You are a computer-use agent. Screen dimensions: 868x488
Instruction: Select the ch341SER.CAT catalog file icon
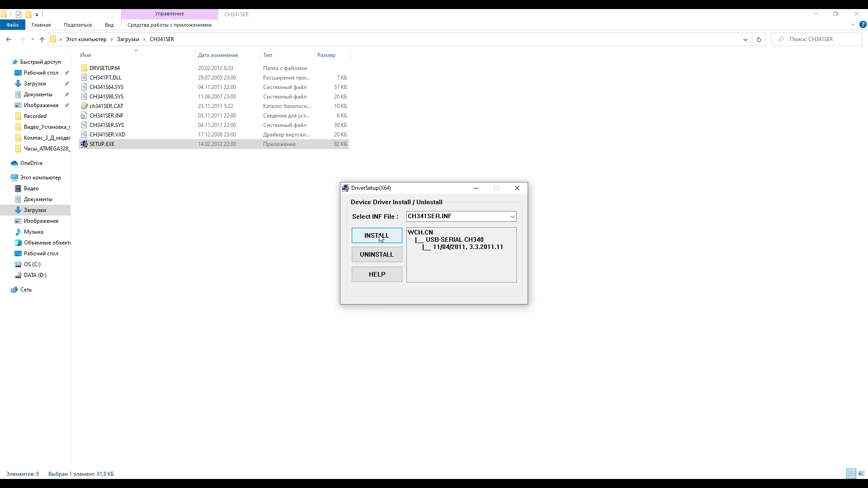tap(84, 106)
